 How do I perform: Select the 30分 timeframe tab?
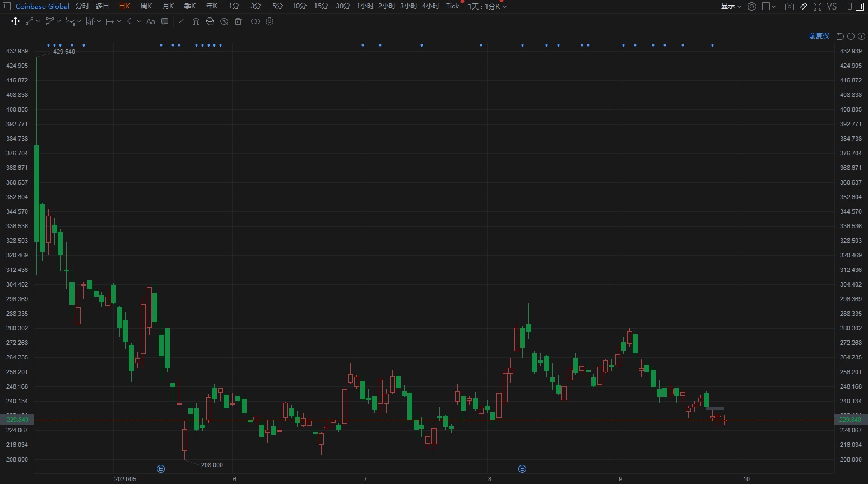coord(342,6)
